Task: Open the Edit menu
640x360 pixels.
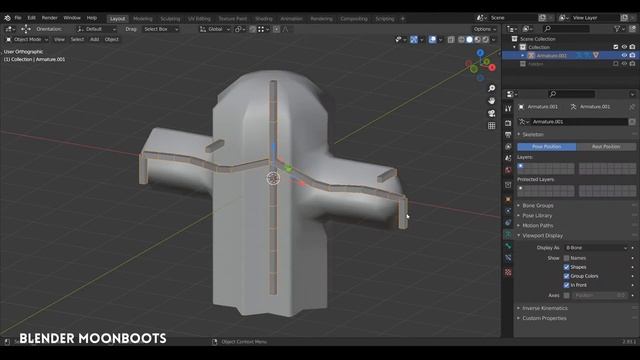Action: [x=31, y=18]
